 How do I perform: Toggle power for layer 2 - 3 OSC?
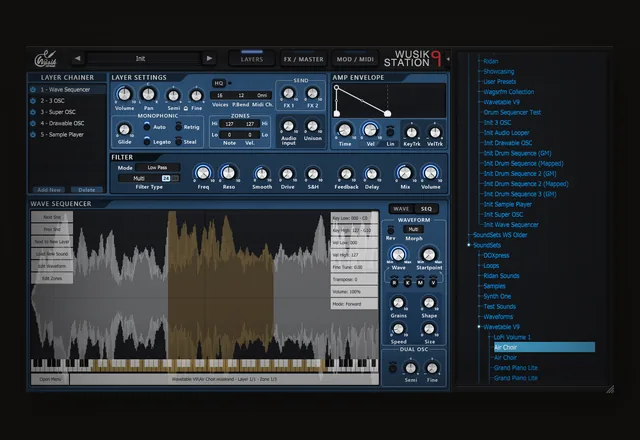pos(33,100)
